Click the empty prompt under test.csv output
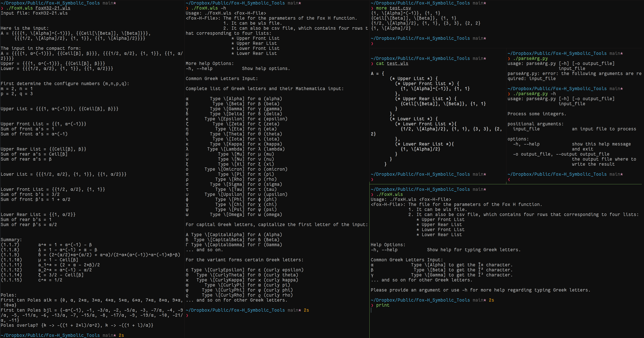This screenshot has height=338, width=644. click(372, 43)
